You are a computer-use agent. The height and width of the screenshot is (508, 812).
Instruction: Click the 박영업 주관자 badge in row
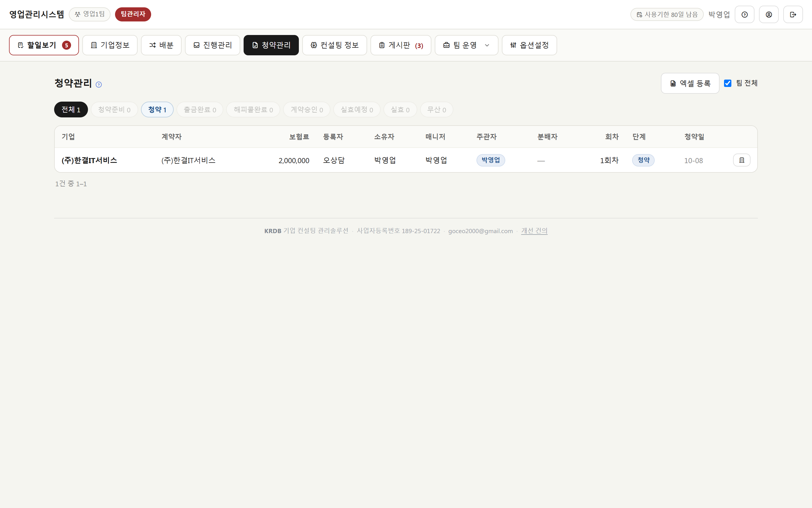point(491,160)
